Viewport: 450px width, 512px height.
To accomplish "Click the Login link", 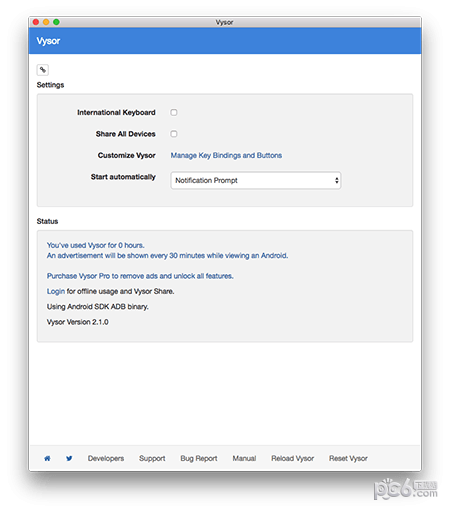I will (56, 291).
